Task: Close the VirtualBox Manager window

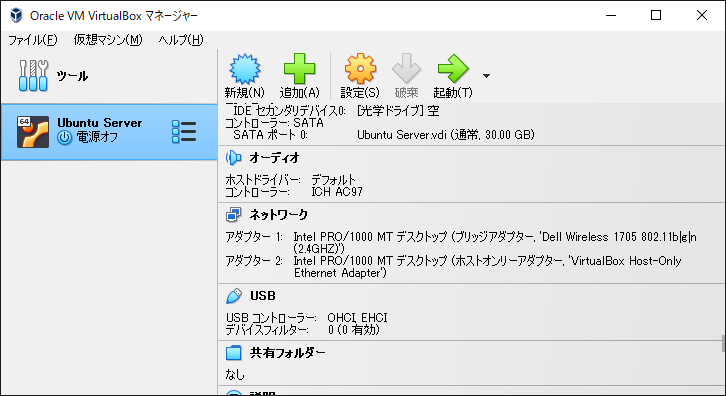Action: coord(701,15)
